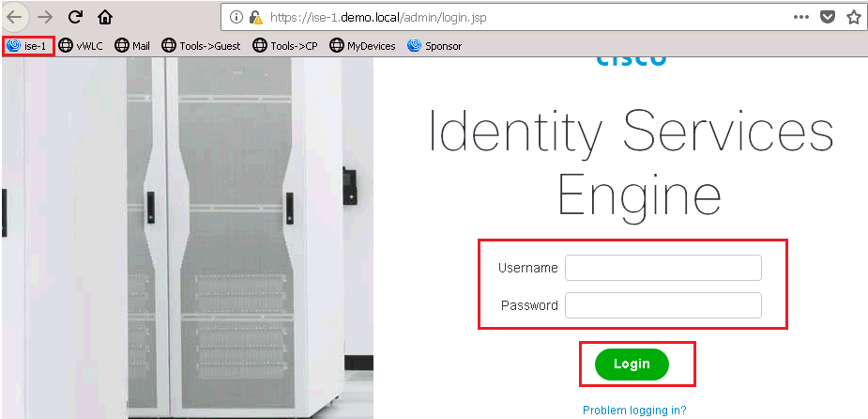The height and width of the screenshot is (419, 868).
Task: Open the browser home page icon
Action: (x=104, y=18)
